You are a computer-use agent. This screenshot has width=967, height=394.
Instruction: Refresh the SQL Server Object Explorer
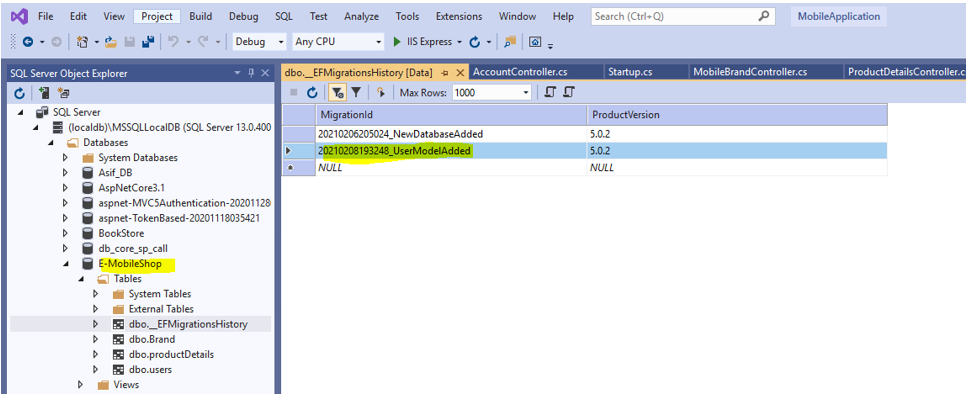coord(20,93)
